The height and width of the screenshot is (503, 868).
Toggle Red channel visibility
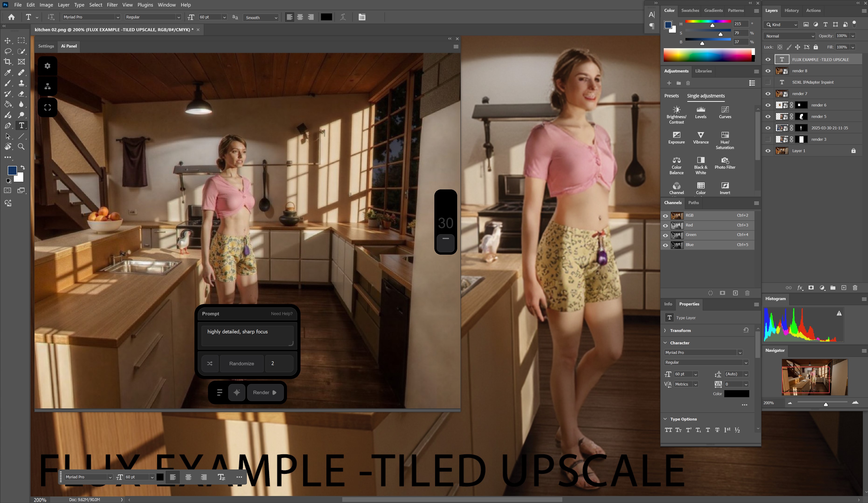665,226
